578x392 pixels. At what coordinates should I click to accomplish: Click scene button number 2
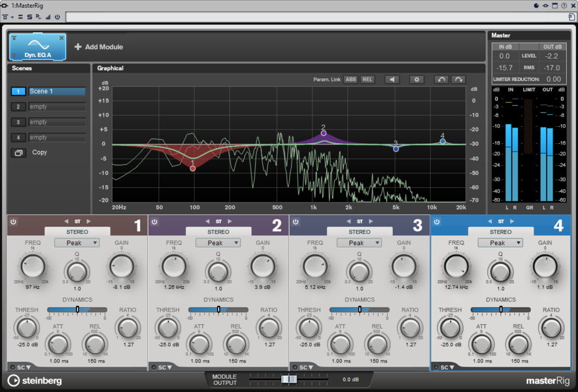coord(18,107)
